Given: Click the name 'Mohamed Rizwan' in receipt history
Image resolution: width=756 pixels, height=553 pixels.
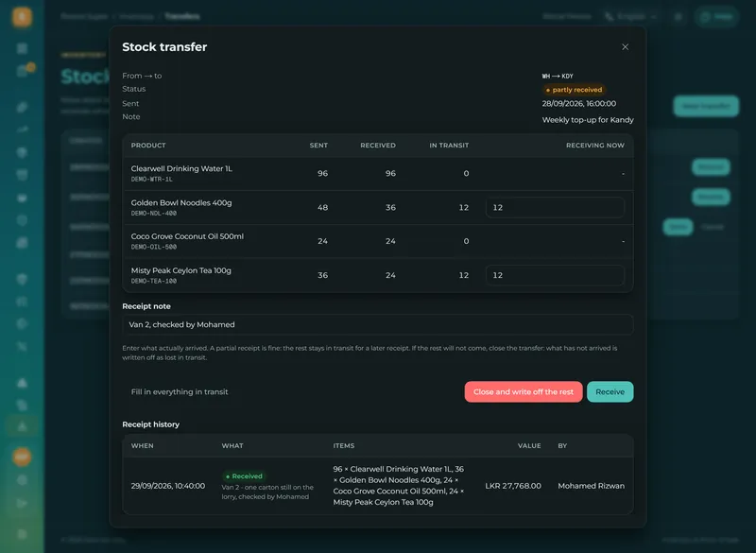Looking at the screenshot, I should 592,486.
